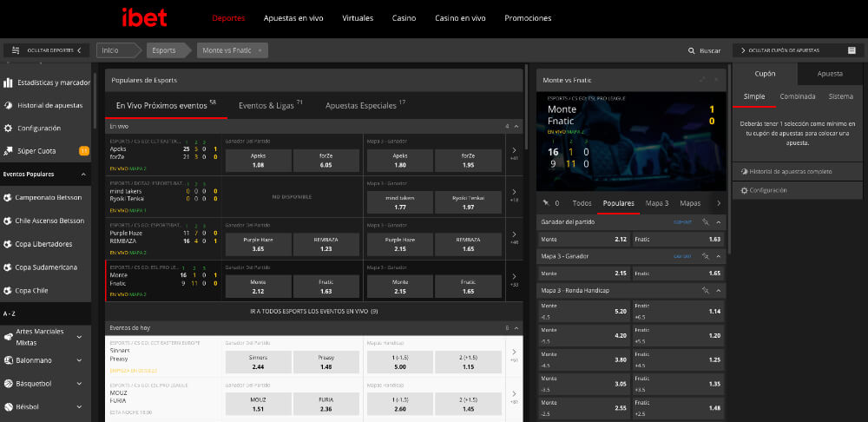Pin the Ganador del partido market
This screenshot has height=422, width=868.
(x=705, y=222)
